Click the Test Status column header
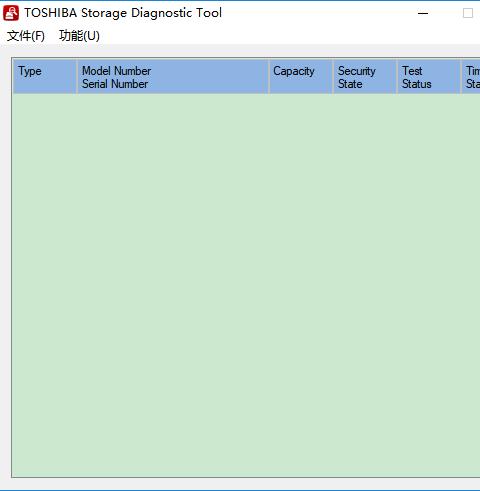The height and width of the screenshot is (491, 480). pos(429,77)
